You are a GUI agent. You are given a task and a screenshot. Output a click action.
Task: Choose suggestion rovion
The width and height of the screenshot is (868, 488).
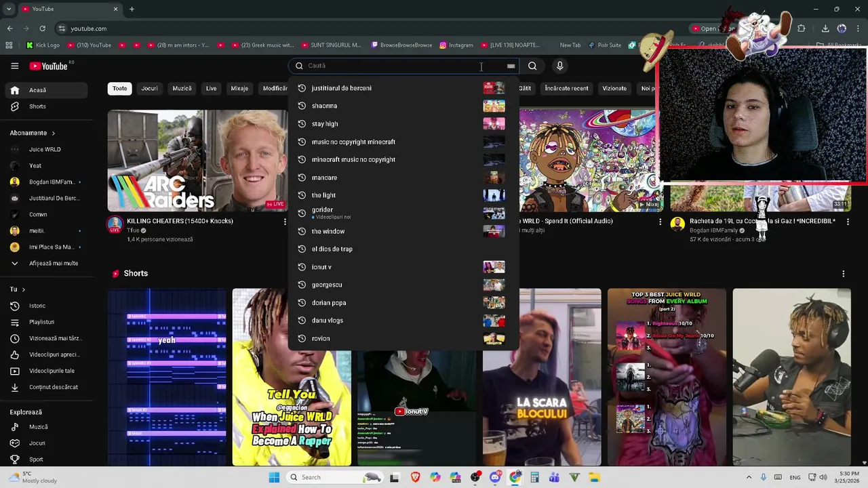[x=403, y=338]
